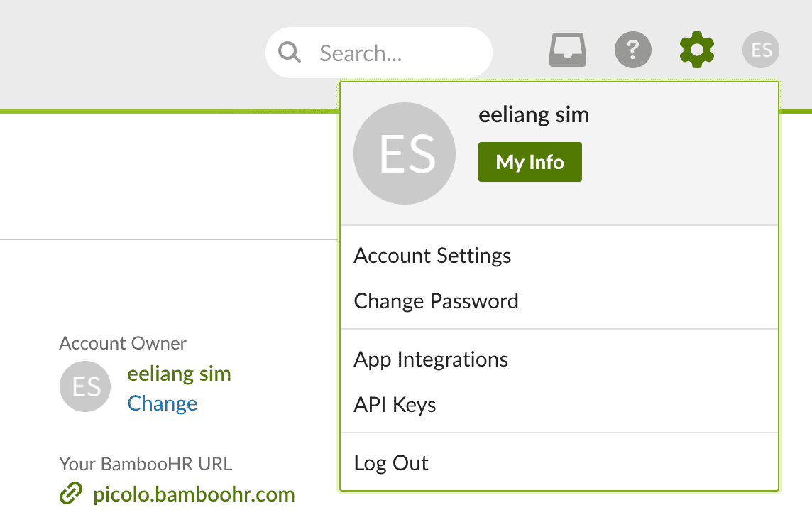Click the Account Owner ES avatar

[85, 386]
